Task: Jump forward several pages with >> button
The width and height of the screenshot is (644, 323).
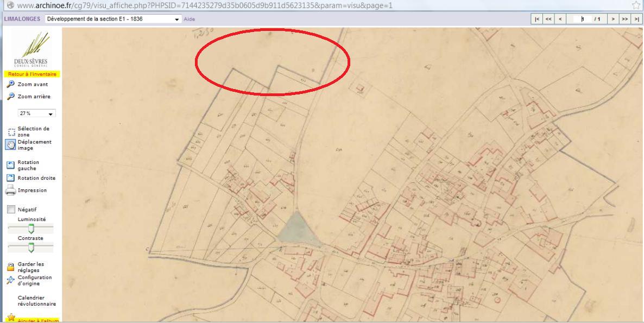Action: click(x=624, y=19)
